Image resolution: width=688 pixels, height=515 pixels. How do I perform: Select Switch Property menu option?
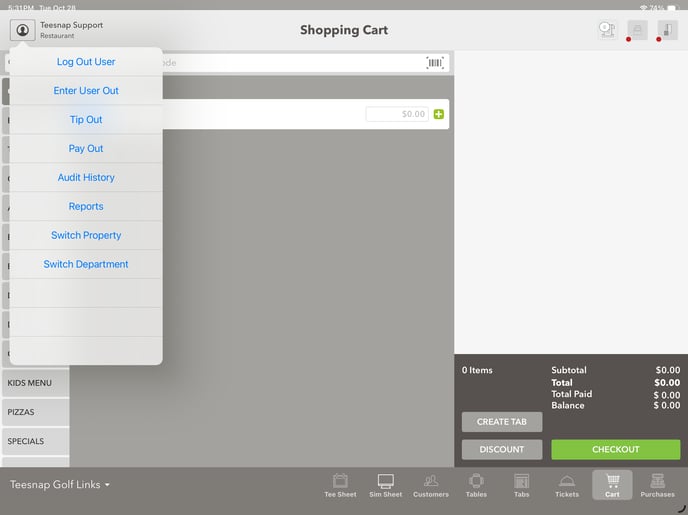86,236
